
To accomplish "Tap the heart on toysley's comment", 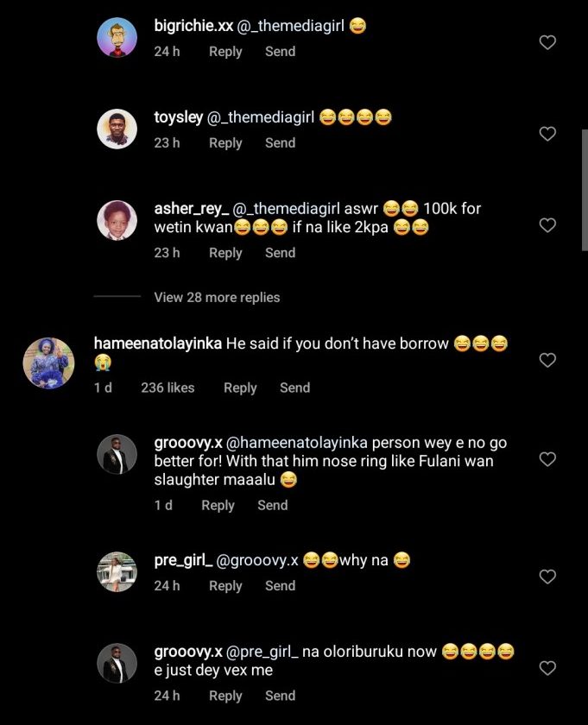I will point(547,134).
